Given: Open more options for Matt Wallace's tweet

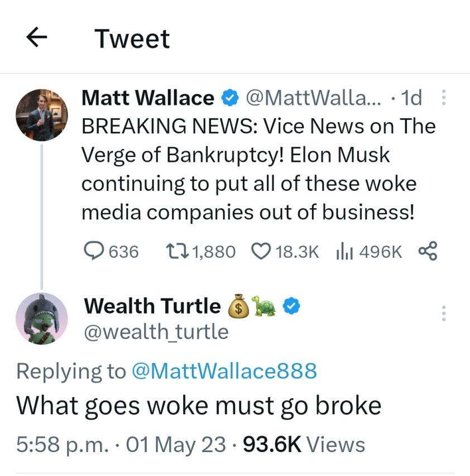Looking at the screenshot, I should pos(444,98).
